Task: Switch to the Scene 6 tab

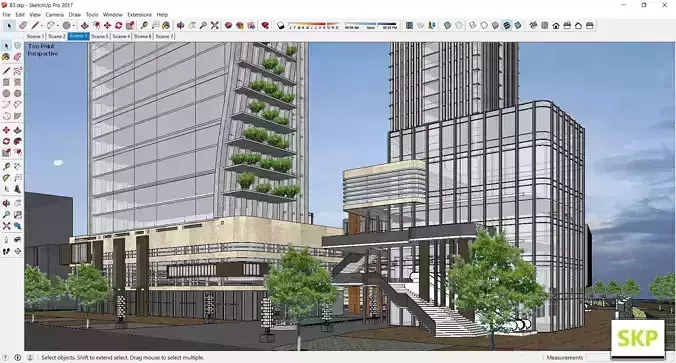Action: point(143,37)
